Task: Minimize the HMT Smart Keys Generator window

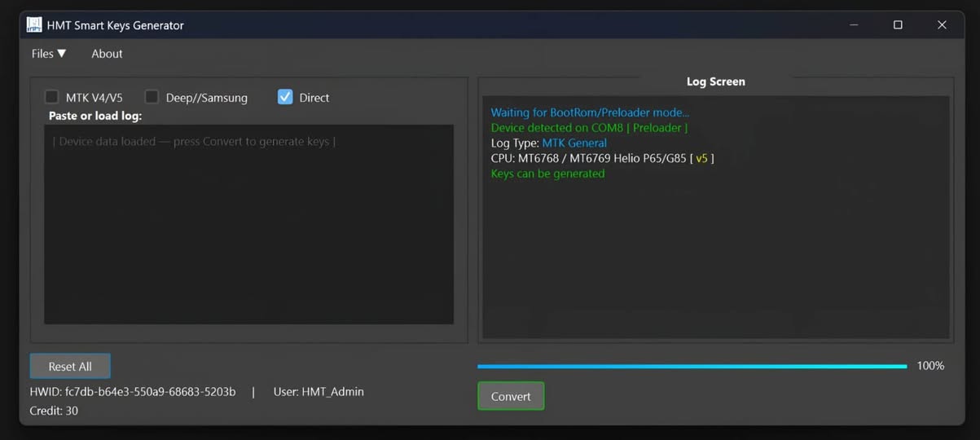Action: (x=854, y=25)
